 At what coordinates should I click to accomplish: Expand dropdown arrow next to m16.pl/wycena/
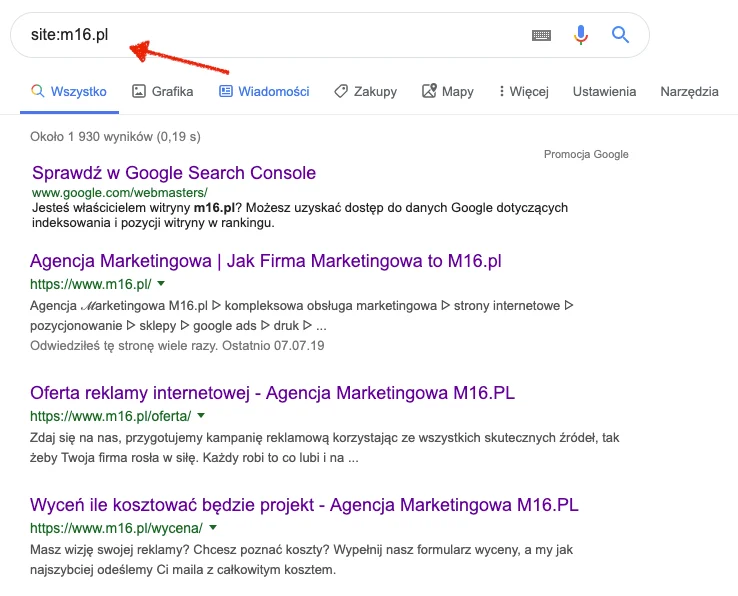[x=213, y=527]
